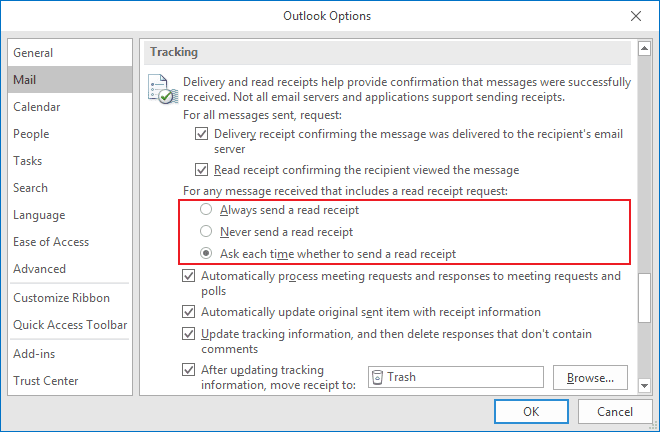This screenshot has height=432, width=660.
Task: Open Customize Ribbon category
Action: click(x=70, y=298)
